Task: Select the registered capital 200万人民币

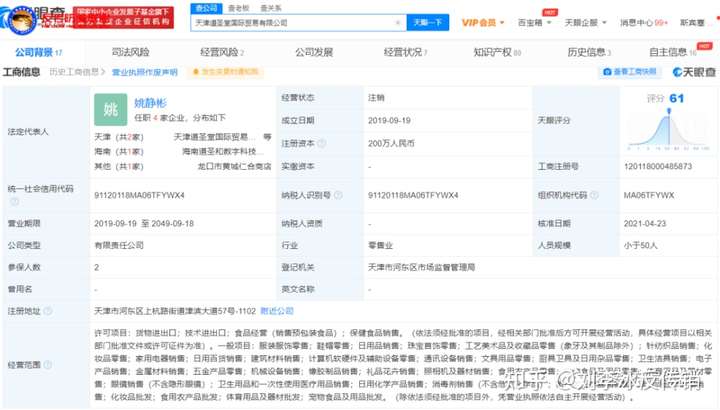Action: (x=391, y=143)
